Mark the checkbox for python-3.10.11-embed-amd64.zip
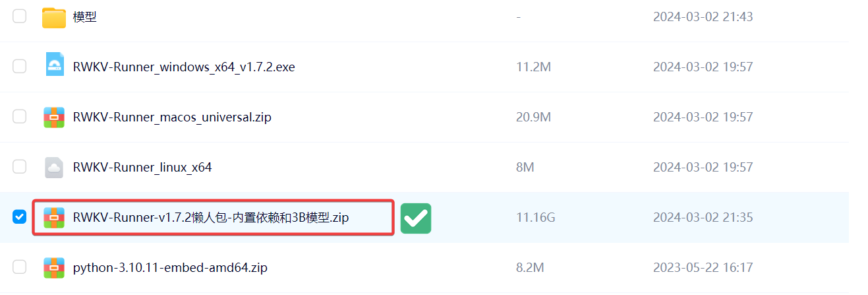Screen dimensions: 868x295 coord(20,267)
